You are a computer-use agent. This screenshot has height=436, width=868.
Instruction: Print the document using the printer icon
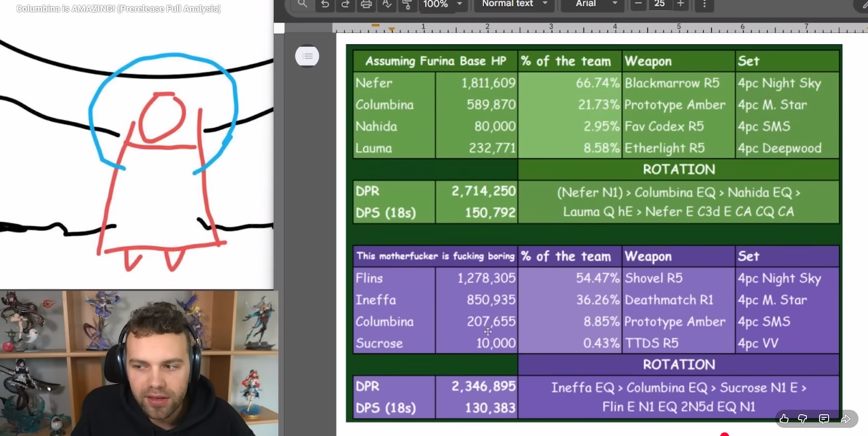point(366,4)
